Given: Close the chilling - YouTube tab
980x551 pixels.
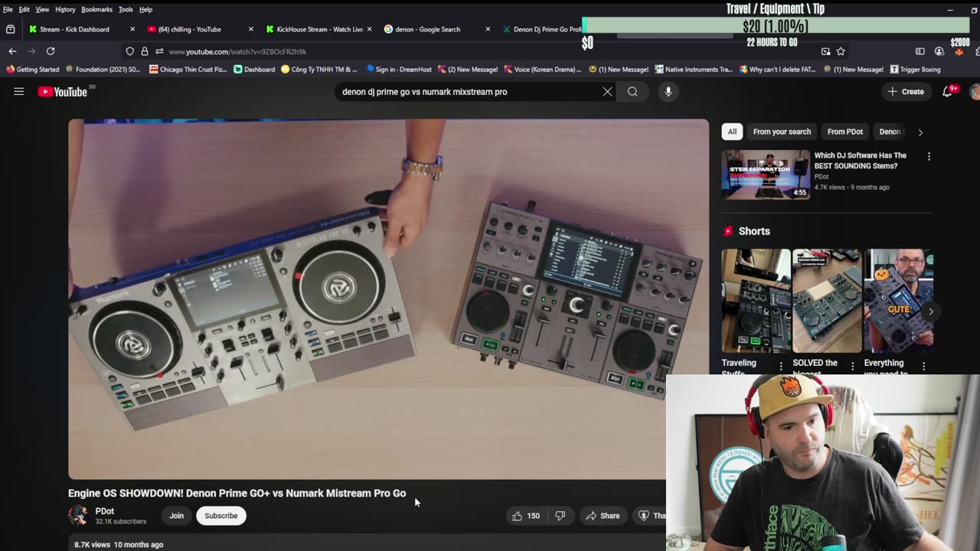Looking at the screenshot, I should tap(250, 29).
